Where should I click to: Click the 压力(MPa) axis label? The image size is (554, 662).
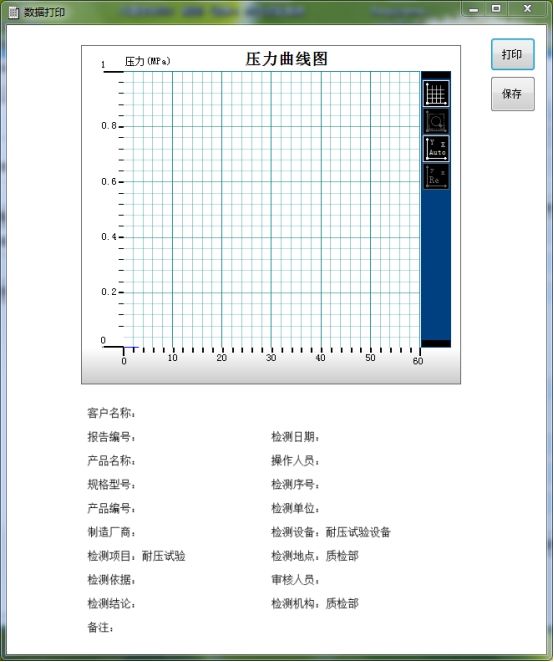[x=147, y=61]
